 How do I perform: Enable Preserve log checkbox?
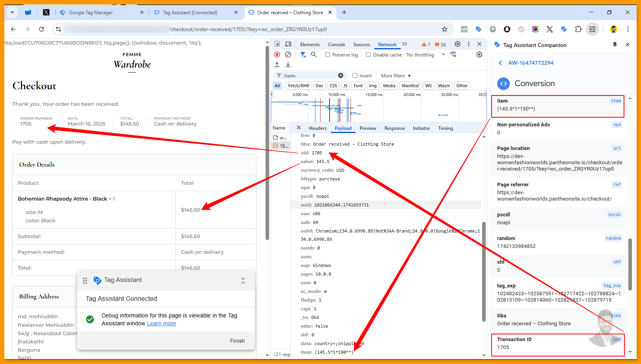click(x=328, y=55)
